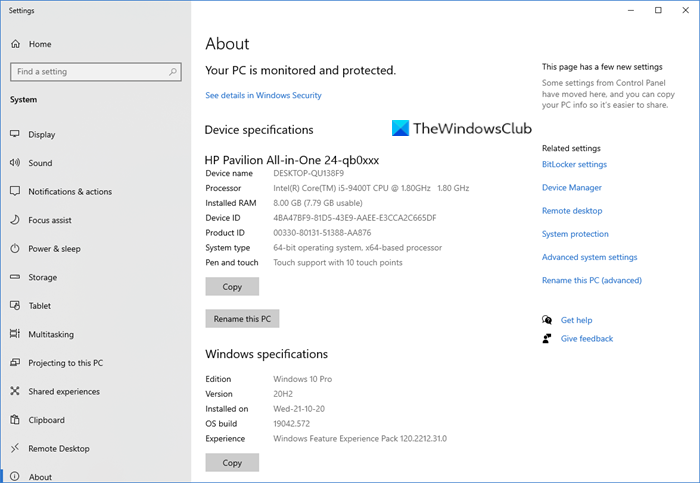Maximize the Settings window

[658, 10]
